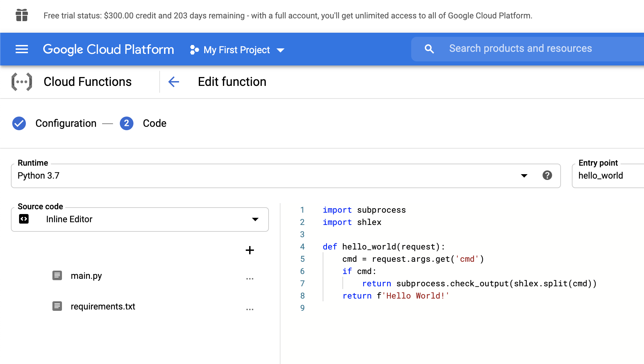Add a new file with plus icon
The height and width of the screenshot is (364, 644).
(250, 250)
